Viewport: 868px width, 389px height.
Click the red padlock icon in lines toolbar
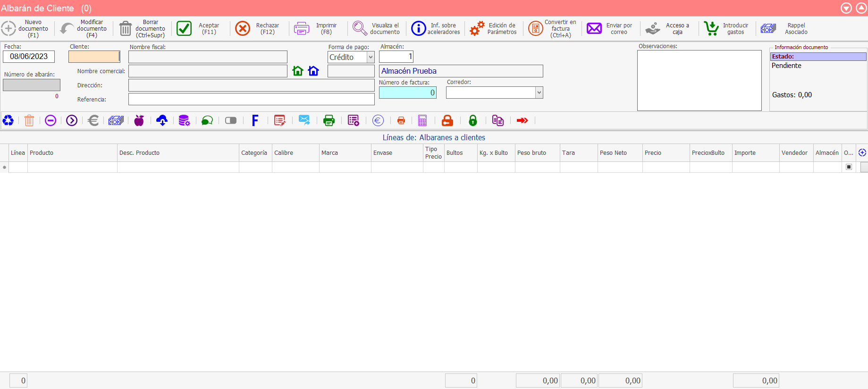pyautogui.click(x=447, y=121)
